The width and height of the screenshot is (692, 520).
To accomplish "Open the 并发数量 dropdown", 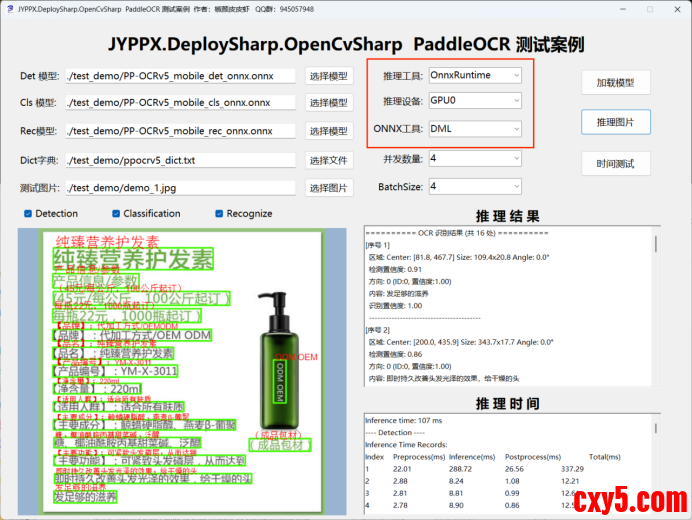I will 475,158.
